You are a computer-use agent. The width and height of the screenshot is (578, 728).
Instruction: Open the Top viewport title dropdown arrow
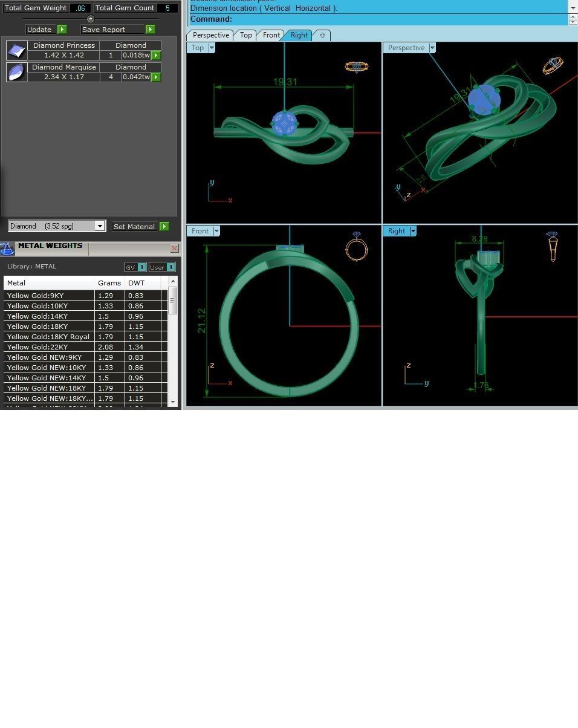coord(212,48)
